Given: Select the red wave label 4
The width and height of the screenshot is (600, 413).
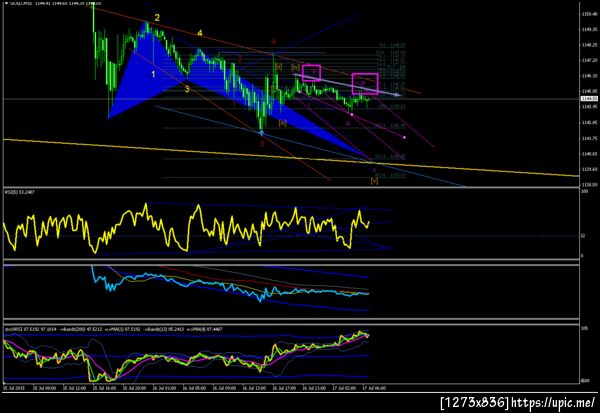Looking at the screenshot, I should [273, 41].
